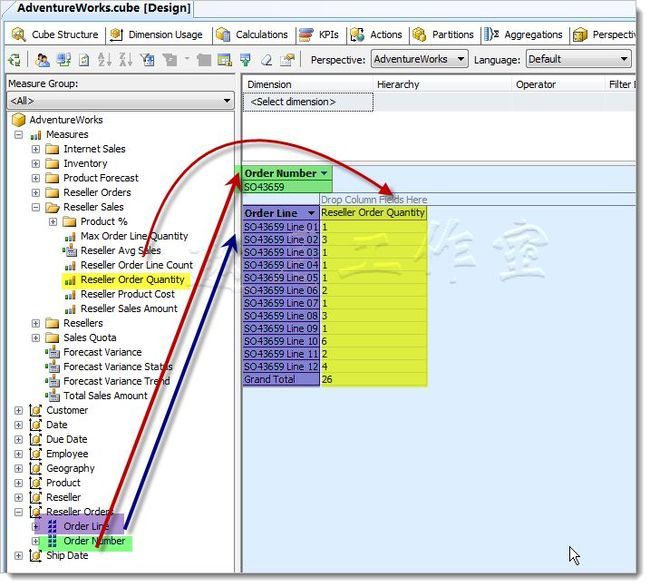Click the Forecast Variance calculated member icon

click(x=53, y=352)
